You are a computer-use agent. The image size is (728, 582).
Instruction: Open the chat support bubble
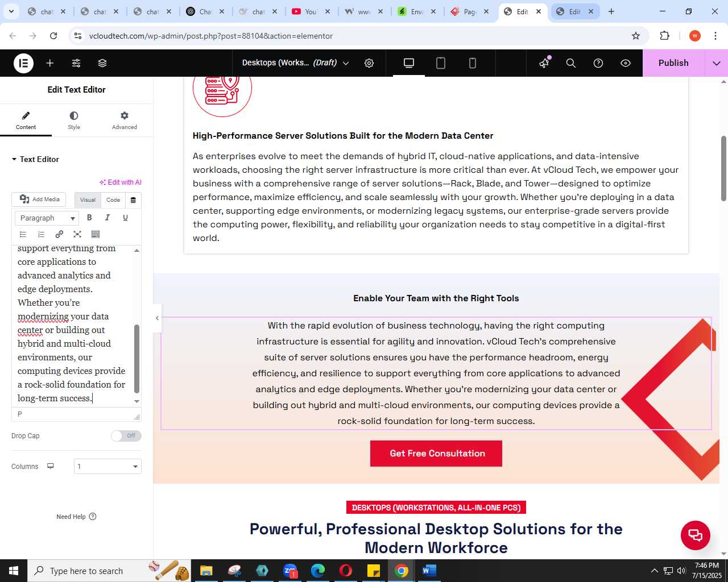tap(696, 535)
